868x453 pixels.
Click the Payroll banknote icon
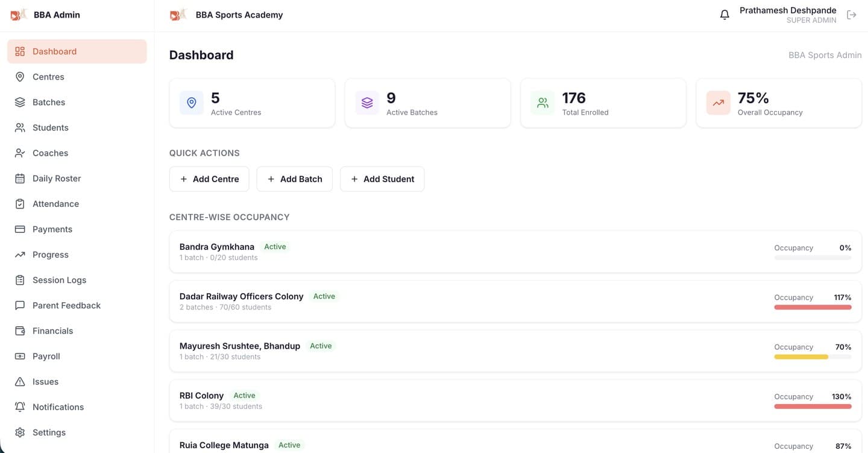[x=20, y=356]
